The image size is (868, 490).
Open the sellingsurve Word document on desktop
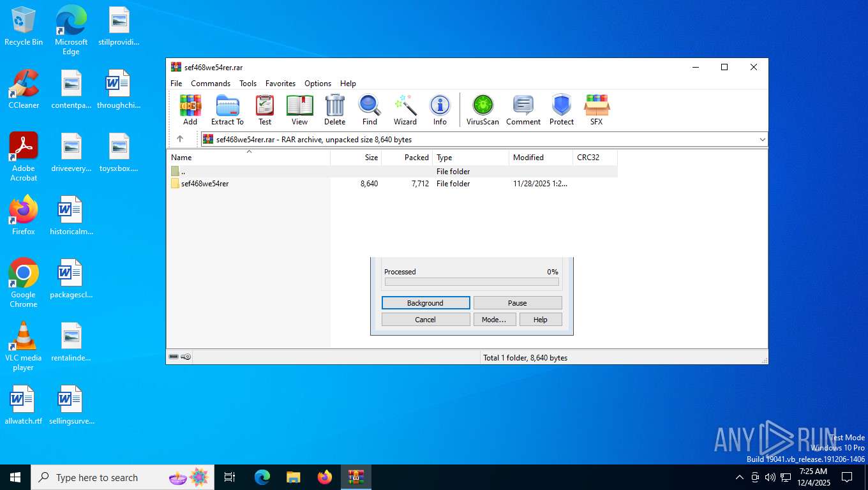tap(71, 405)
